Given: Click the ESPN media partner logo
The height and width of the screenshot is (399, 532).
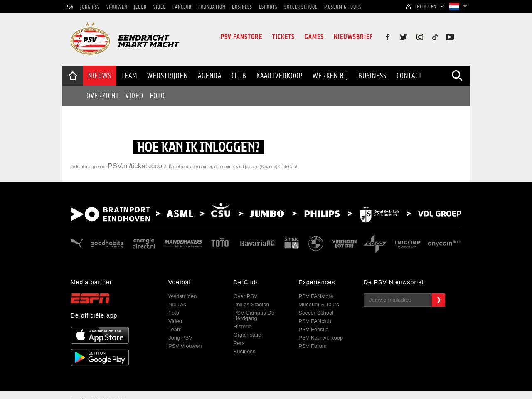Looking at the screenshot, I should pos(90,298).
